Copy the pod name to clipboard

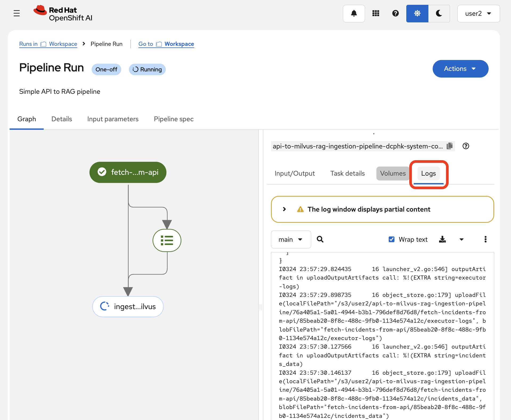[x=449, y=146]
